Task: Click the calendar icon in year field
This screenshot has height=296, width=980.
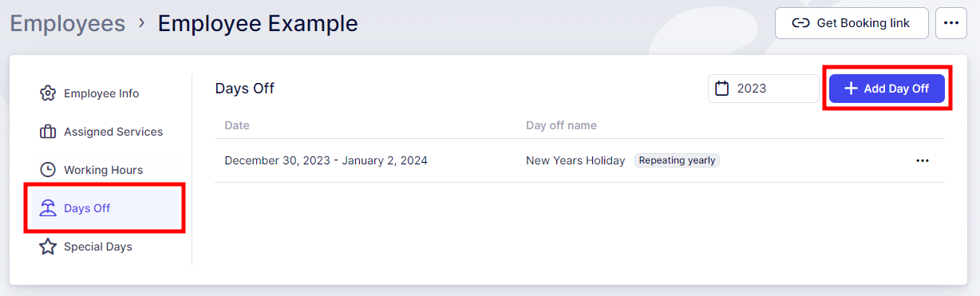Action: tap(722, 89)
